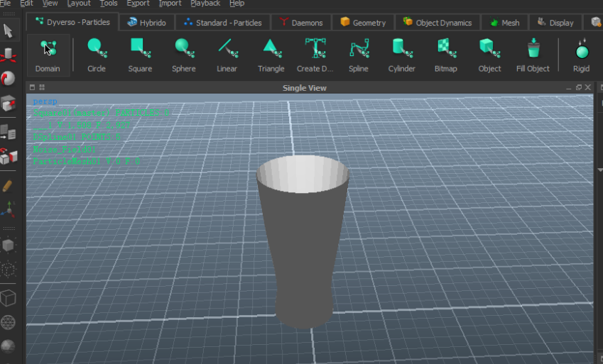The image size is (603, 364).
Task: Open the Playback menu
Action: 205,4
